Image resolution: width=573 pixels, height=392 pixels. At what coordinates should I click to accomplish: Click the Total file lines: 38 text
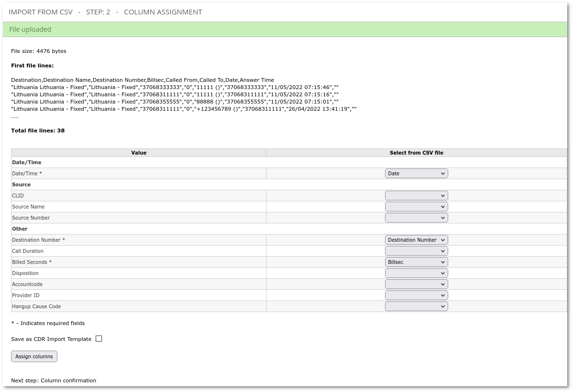coord(38,131)
